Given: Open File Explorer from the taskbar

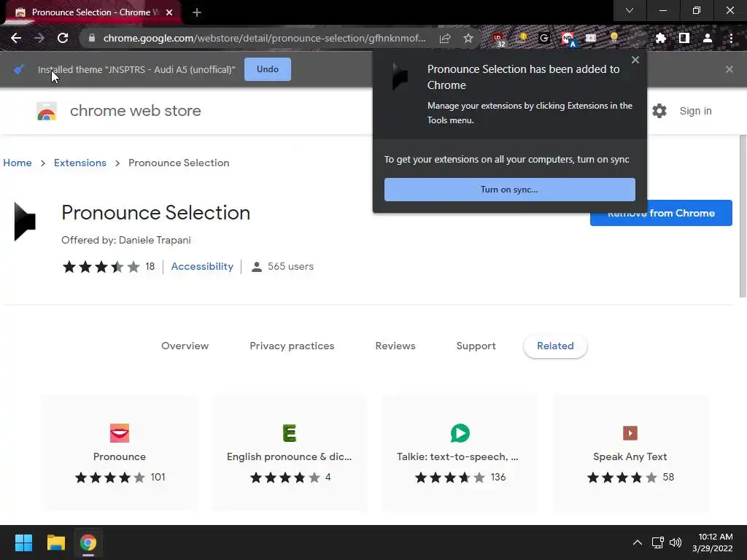Looking at the screenshot, I should point(55,542).
